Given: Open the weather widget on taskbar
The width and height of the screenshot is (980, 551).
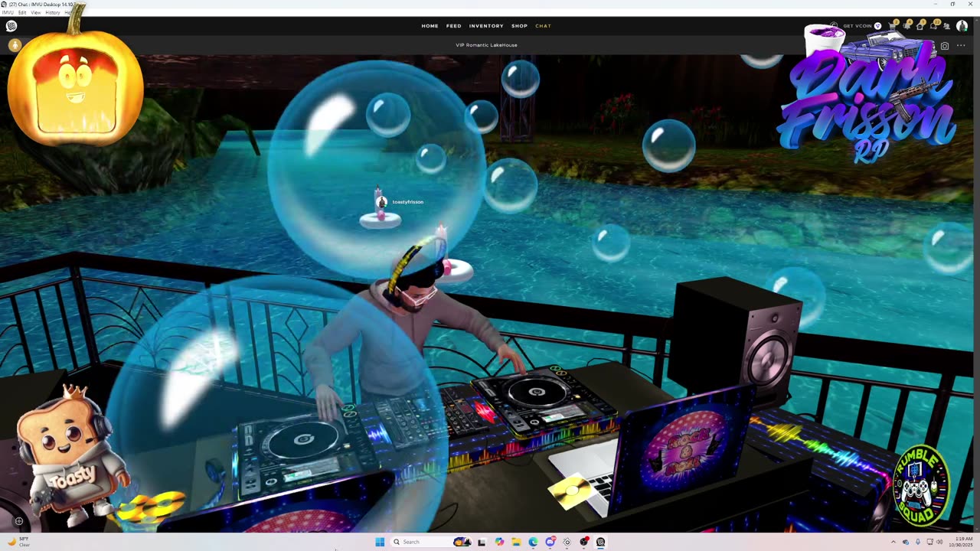Looking at the screenshot, I should [18, 542].
